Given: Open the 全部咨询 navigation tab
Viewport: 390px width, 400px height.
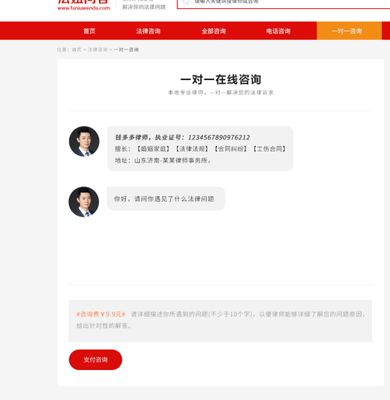Looking at the screenshot, I should (x=214, y=31).
